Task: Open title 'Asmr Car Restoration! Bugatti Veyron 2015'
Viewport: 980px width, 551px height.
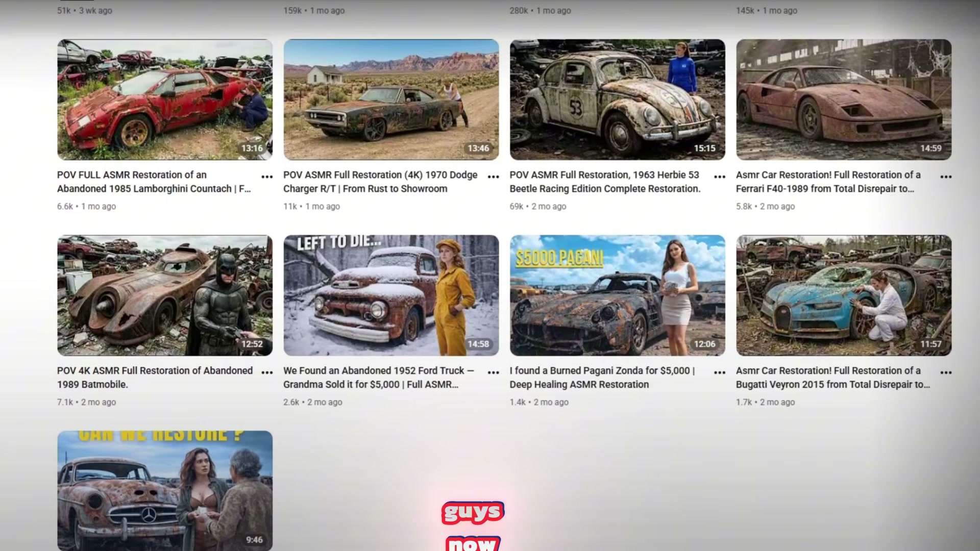Action: (x=833, y=378)
